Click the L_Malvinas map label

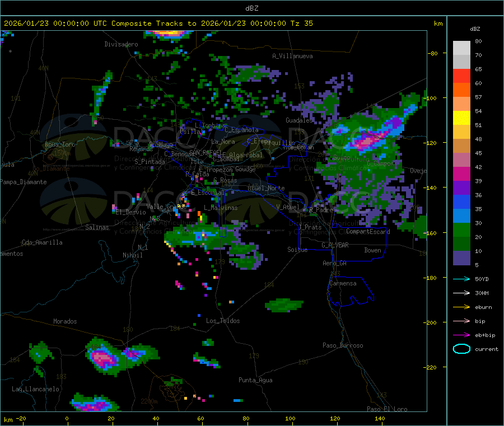(x=221, y=208)
